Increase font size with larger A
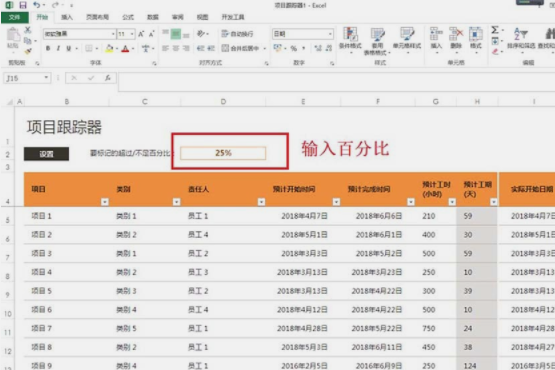 pyautogui.click(x=141, y=34)
